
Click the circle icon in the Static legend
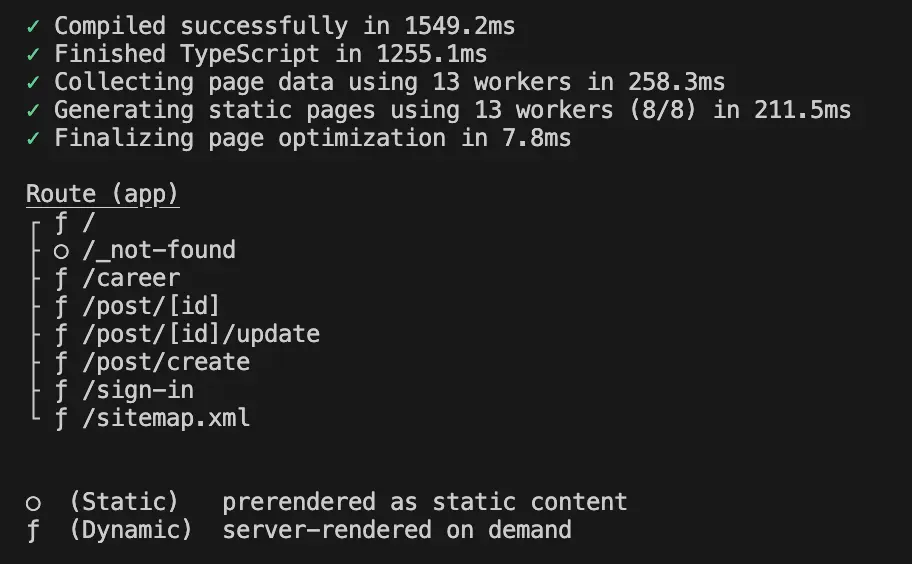click(34, 502)
